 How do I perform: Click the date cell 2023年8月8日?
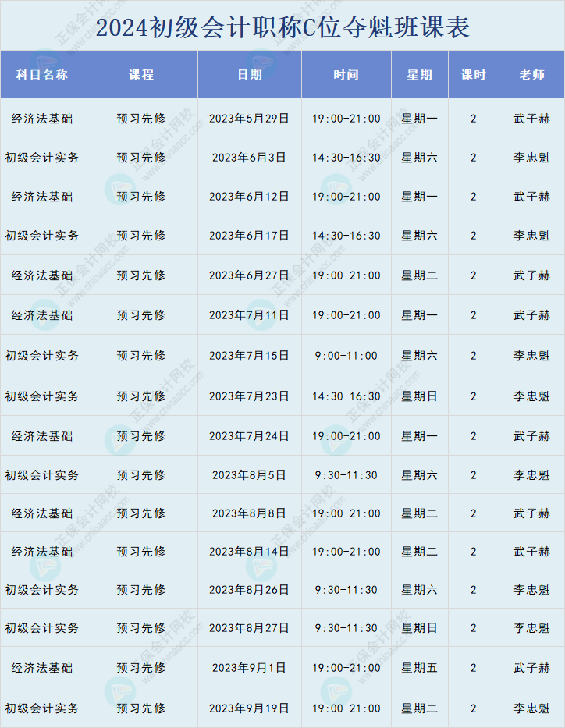pos(249,513)
